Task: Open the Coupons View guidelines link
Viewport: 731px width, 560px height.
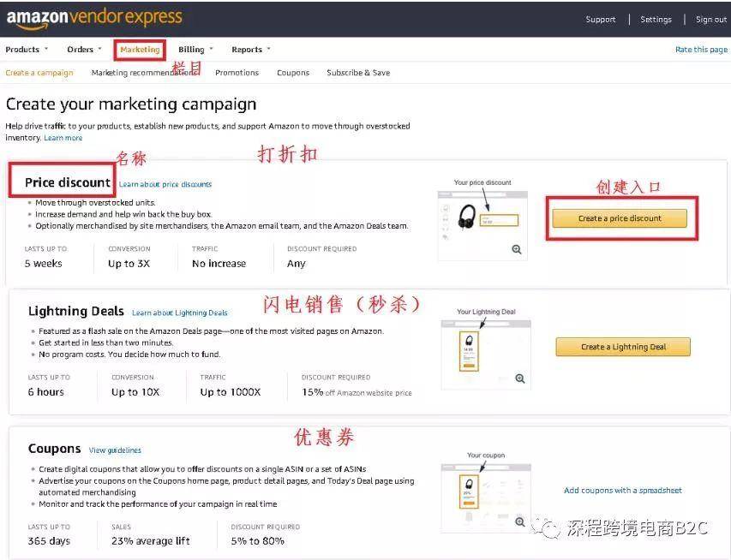Action: pyautogui.click(x=115, y=450)
